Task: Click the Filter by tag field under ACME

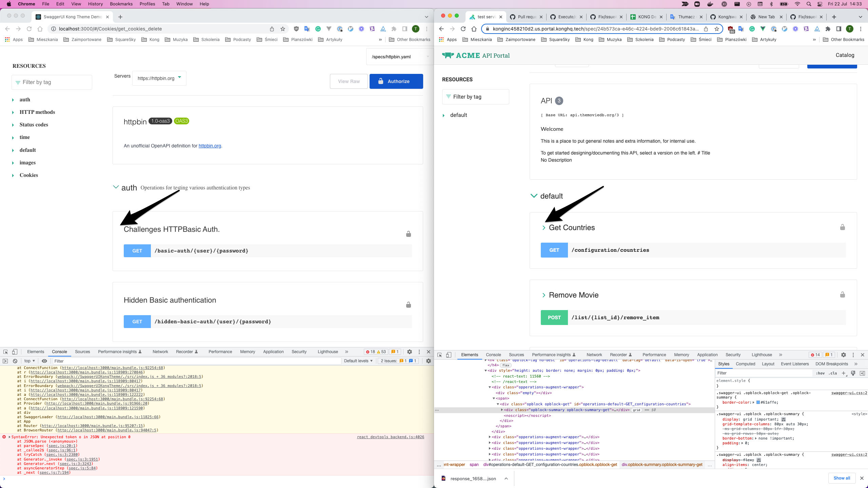Action: click(x=475, y=97)
